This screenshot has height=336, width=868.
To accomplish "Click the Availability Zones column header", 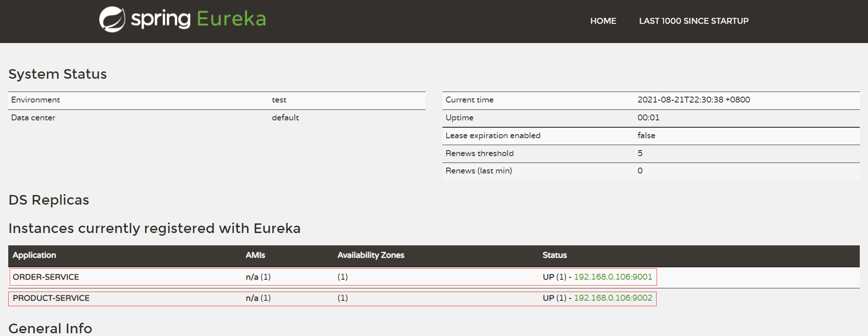I will 371,255.
